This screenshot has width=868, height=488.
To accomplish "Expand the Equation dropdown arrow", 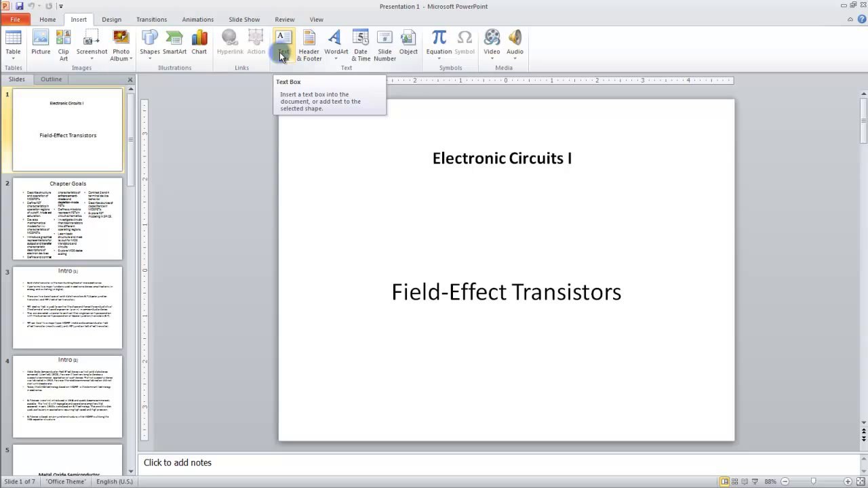I will click(x=439, y=58).
